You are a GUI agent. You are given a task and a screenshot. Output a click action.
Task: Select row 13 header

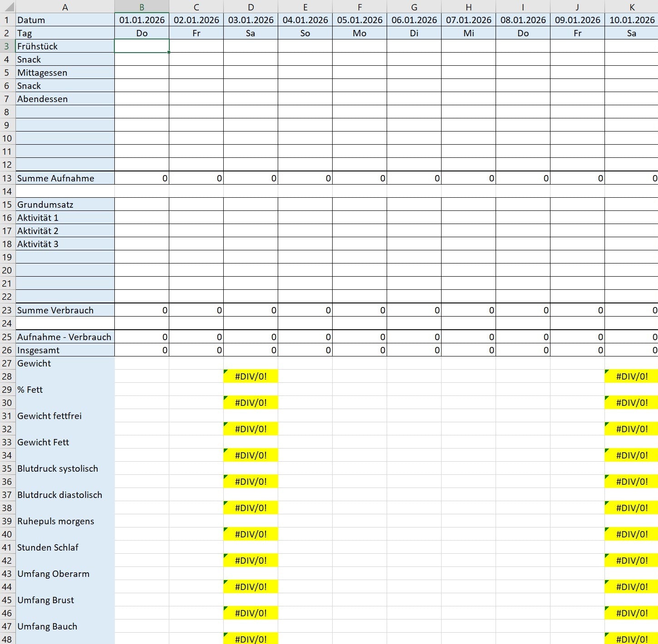7,178
